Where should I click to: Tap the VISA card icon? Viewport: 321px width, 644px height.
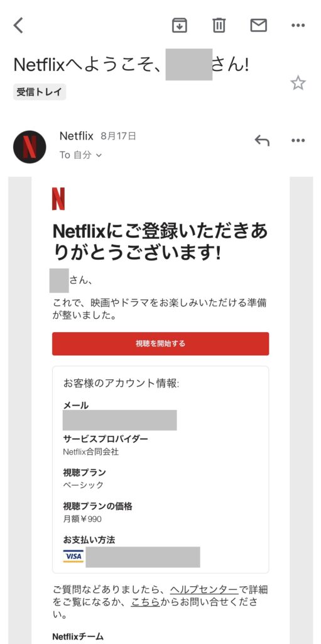[73, 556]
